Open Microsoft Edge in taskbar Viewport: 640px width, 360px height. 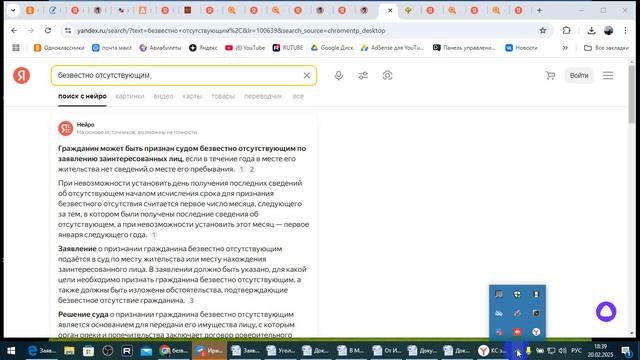41,351
